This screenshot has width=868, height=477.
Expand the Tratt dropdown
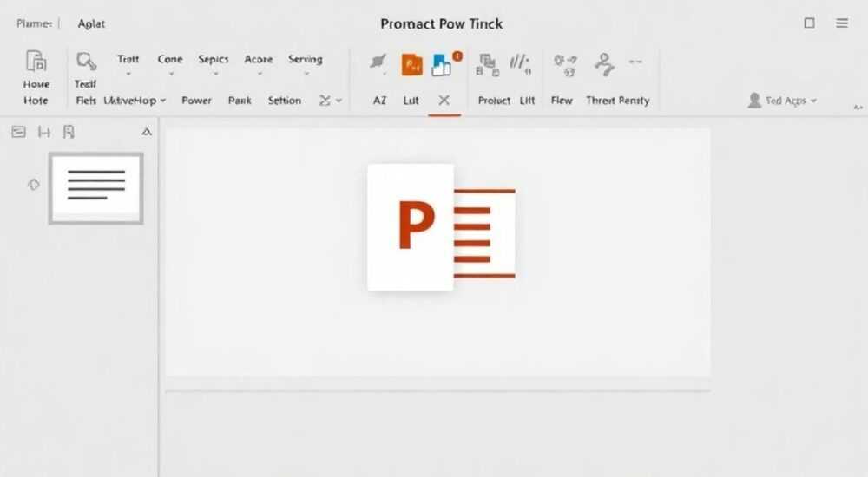pyautogui.click(x=128, y=74)
